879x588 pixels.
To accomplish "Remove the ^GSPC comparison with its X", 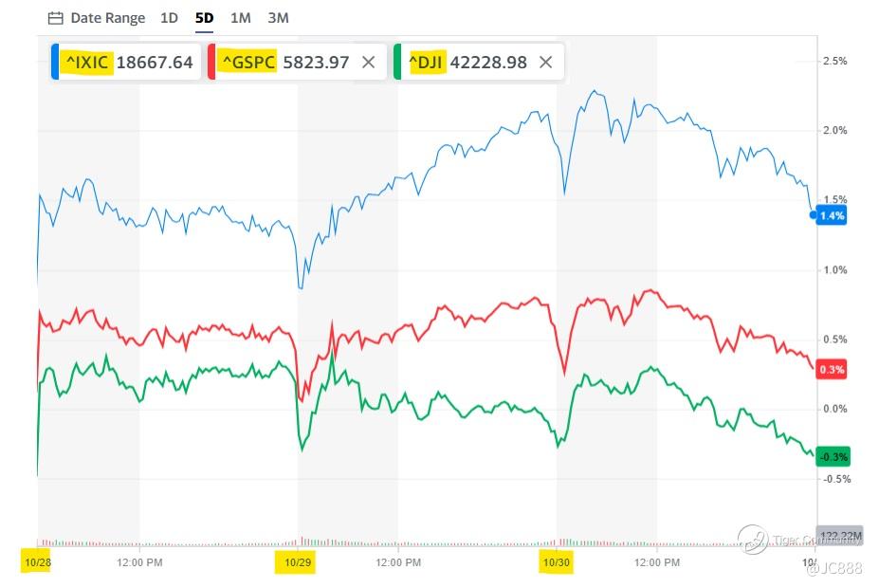I will [x=369, y=63].
